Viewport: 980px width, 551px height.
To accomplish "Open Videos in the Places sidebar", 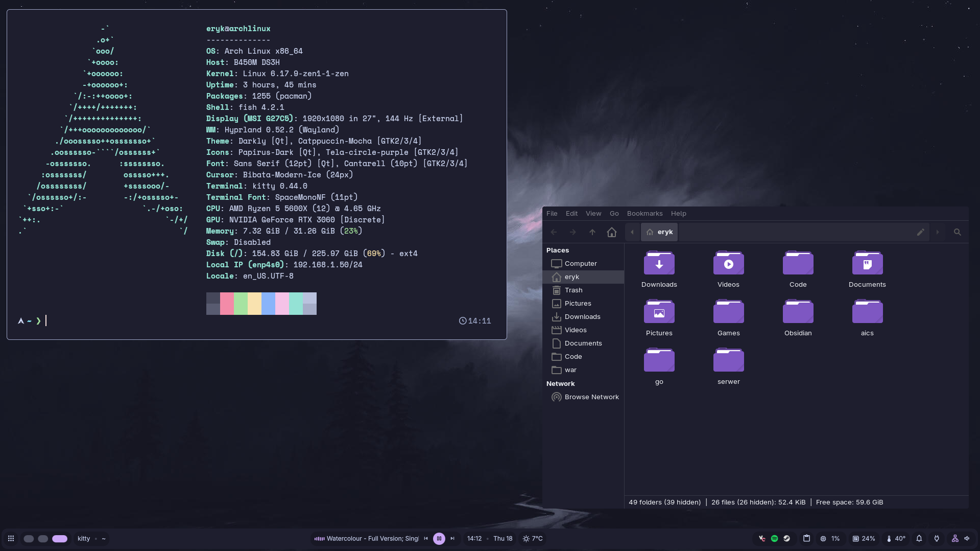I will tap(583, 330).
